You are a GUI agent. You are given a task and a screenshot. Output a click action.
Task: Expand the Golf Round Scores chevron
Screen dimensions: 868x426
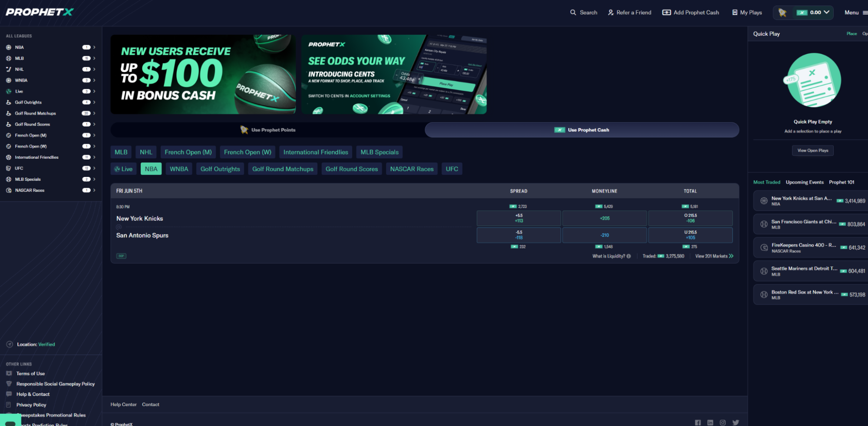pyautogui.click(x=94, y=124)
